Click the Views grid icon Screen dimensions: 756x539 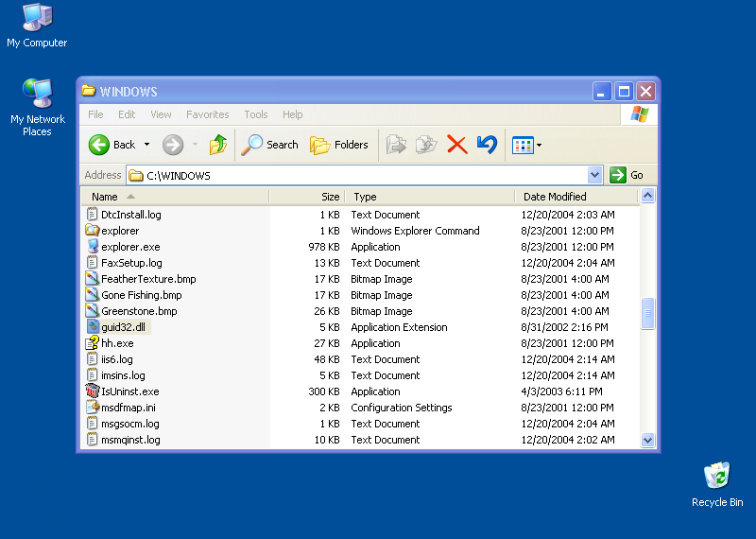pos(523,145)
